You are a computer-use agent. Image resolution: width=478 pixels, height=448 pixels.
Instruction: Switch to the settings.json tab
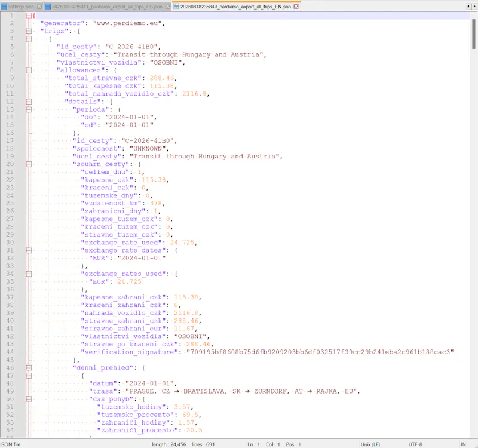click(21, 7)
